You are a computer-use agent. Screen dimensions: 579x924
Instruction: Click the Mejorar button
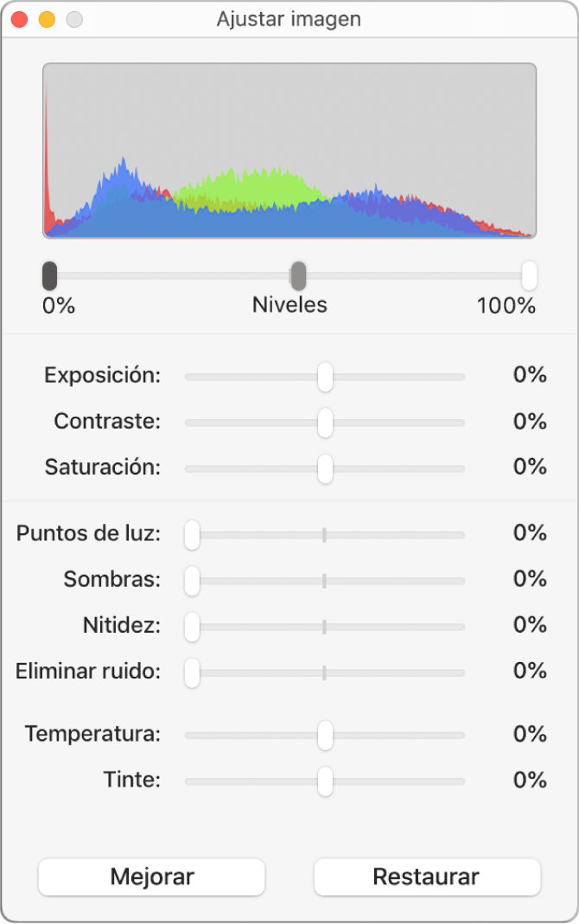[150, 876]
